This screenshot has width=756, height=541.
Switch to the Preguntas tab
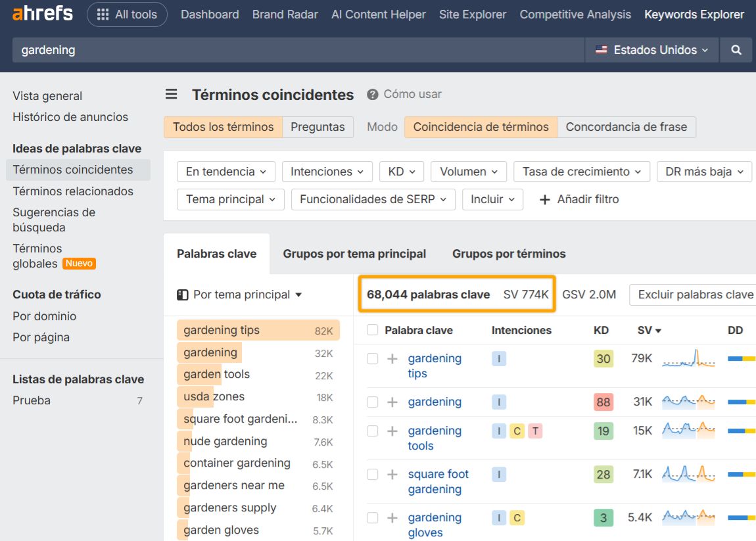tap(318, 127)
